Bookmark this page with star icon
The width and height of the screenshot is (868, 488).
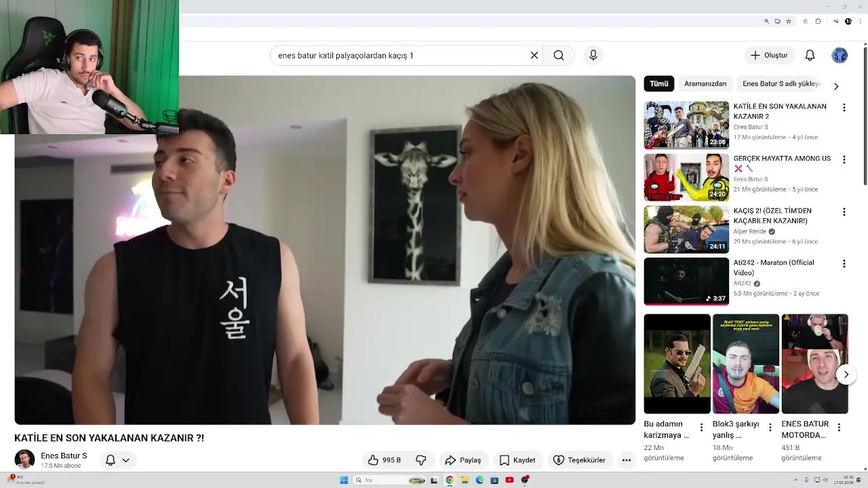[788, 21]
